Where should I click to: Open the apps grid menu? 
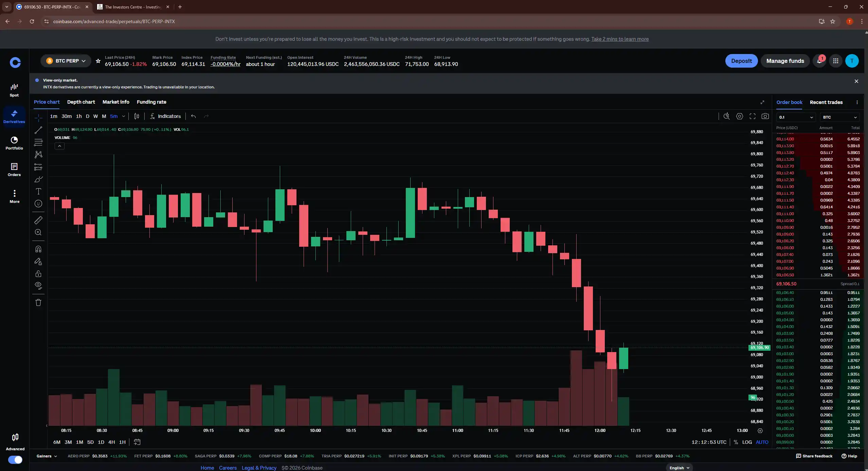click(x=836, y=61)
